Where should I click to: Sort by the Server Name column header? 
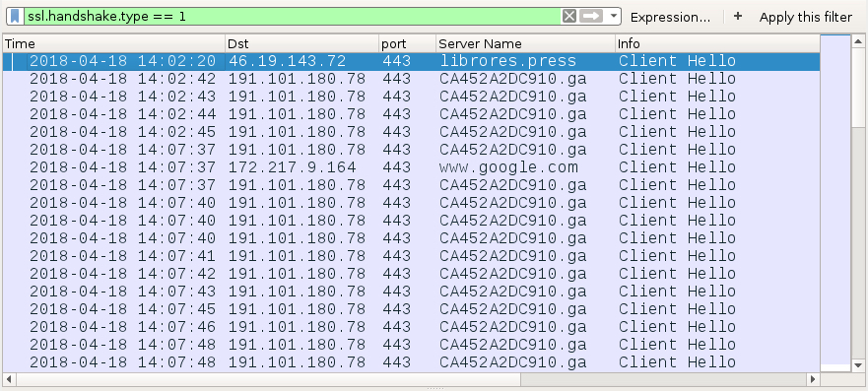[x=525, y=43]
